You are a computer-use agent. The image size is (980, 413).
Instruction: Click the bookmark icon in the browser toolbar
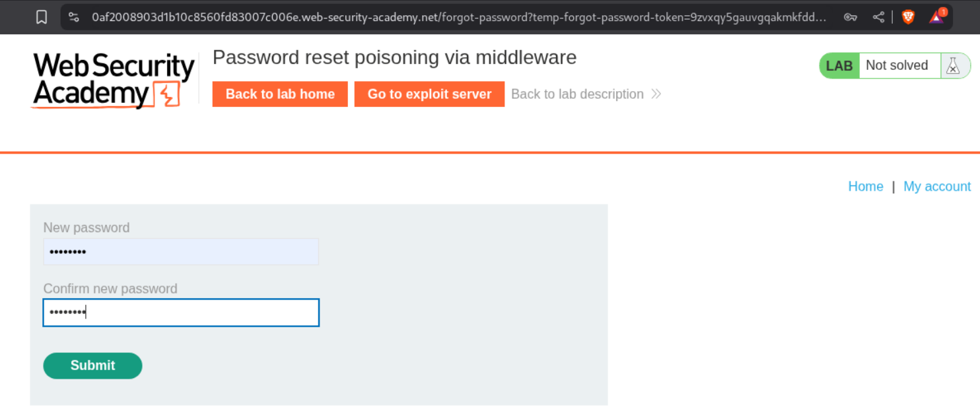click(42, 17)
